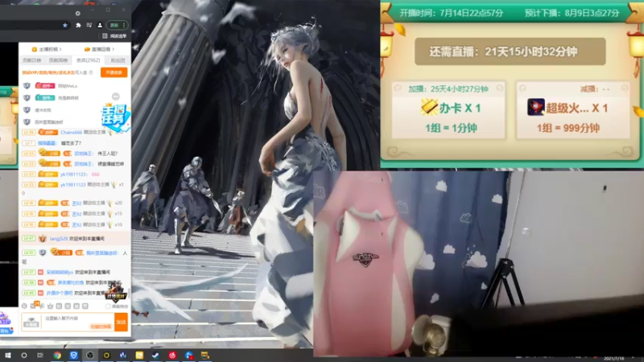This screenshot has height=362, width=644.
Task: Click username yk19811123 next to 666 message
Action: 73,174
